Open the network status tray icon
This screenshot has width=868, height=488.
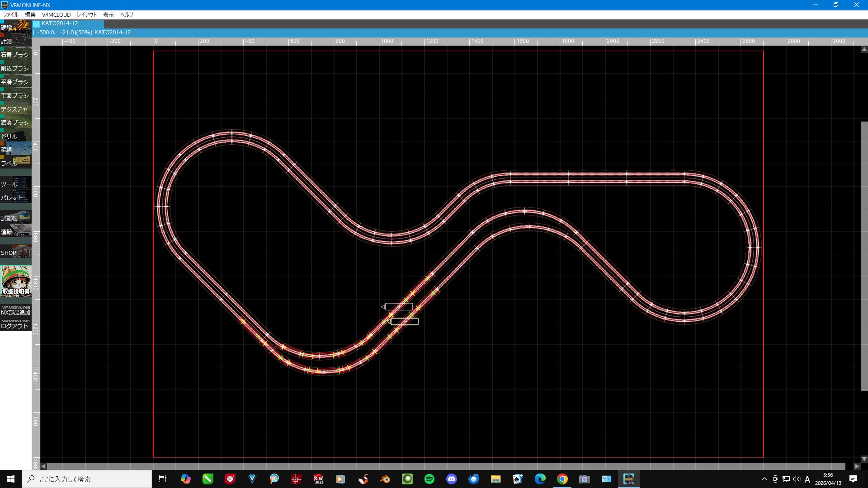[786, 479]
